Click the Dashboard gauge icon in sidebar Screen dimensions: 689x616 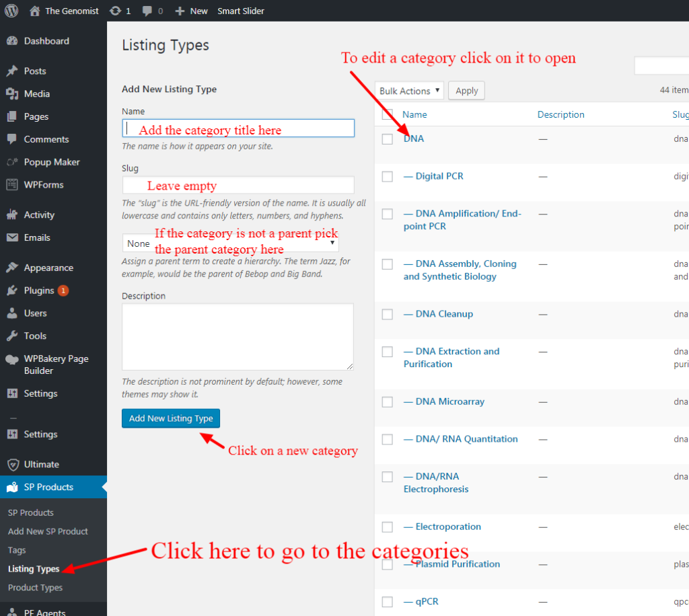(x=12, y=41)
